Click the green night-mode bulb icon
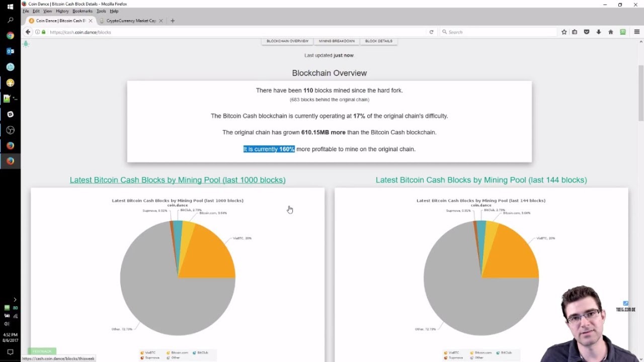Viewport: 644px width, 362px height. click(26, 44)
